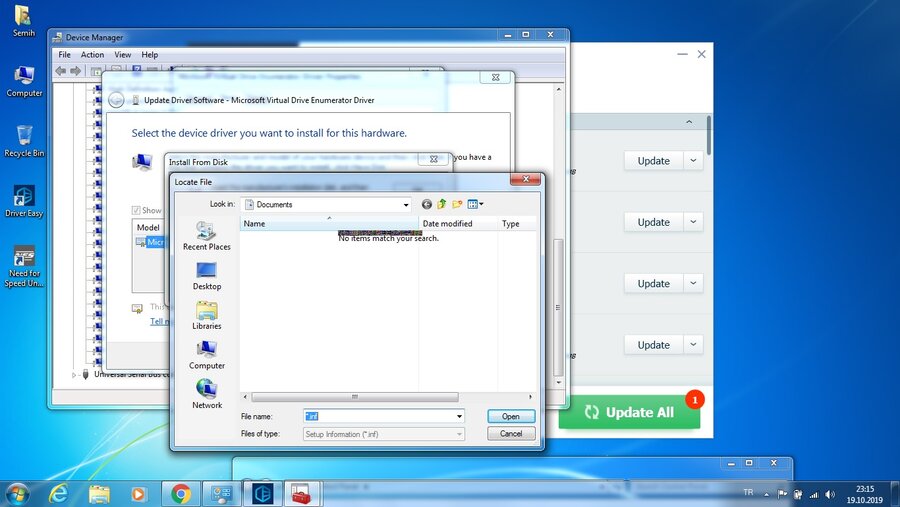The image size is (900, 507).
Task: Open Recent Places in the places bar
Action: [x=207, y=236]
